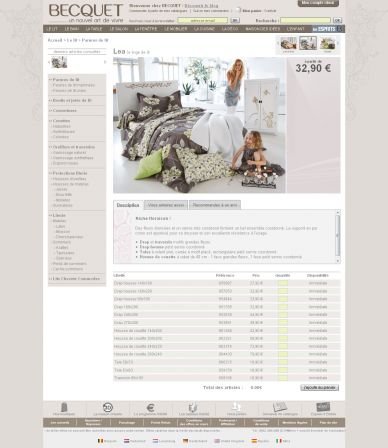Switch to the Description tab
The image size is (388, 448).
pyautogui.click(x=128, y=205)
